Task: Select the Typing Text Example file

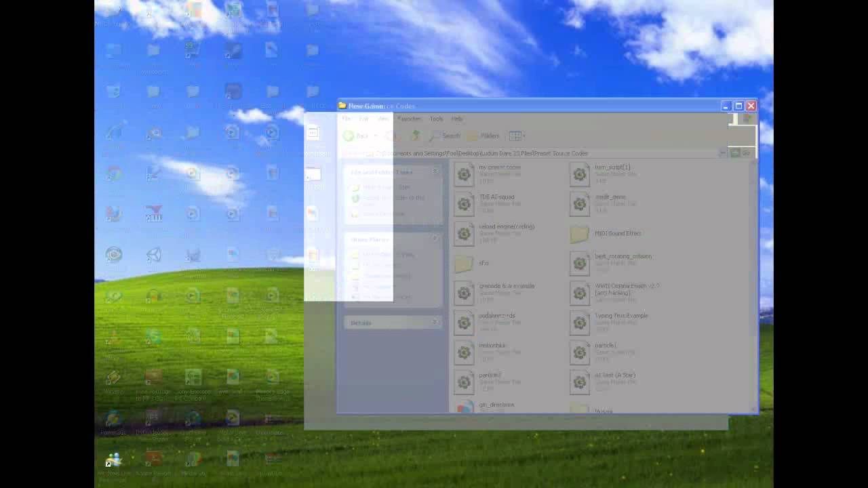Action: click(609, 323)
